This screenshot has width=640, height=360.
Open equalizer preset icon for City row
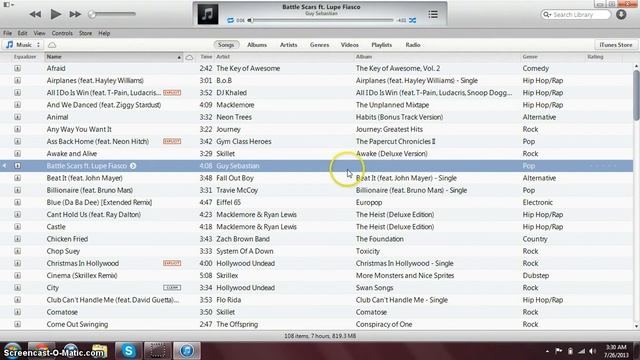[18, 288]
